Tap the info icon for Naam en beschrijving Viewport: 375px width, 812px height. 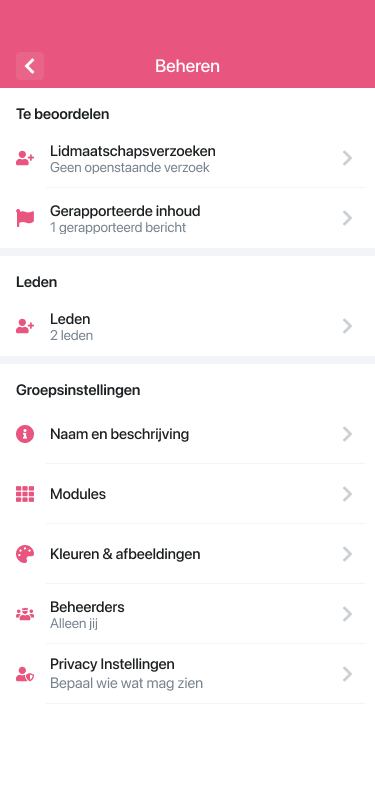click(x=25, y=434)
